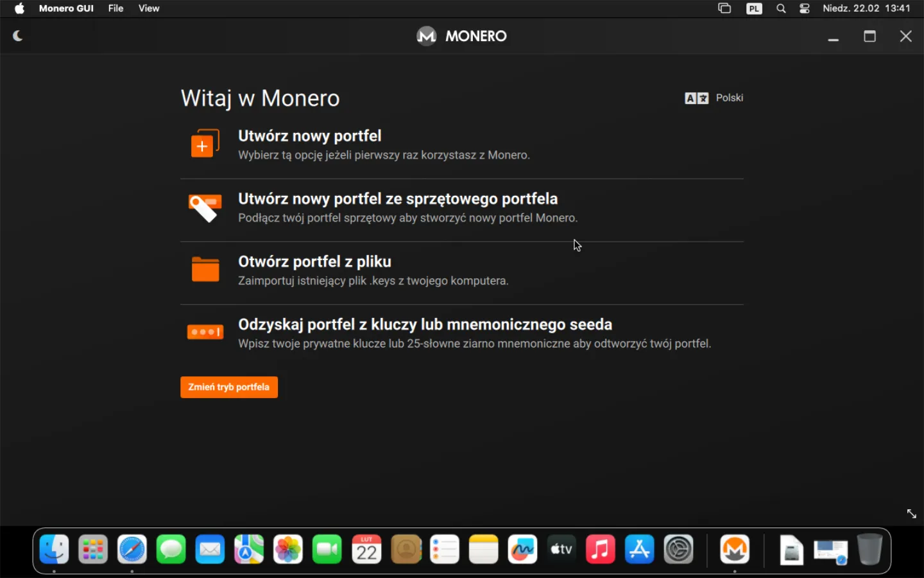Click the Monero logo in title bar
924x578 pixels.
click(426, 36)
